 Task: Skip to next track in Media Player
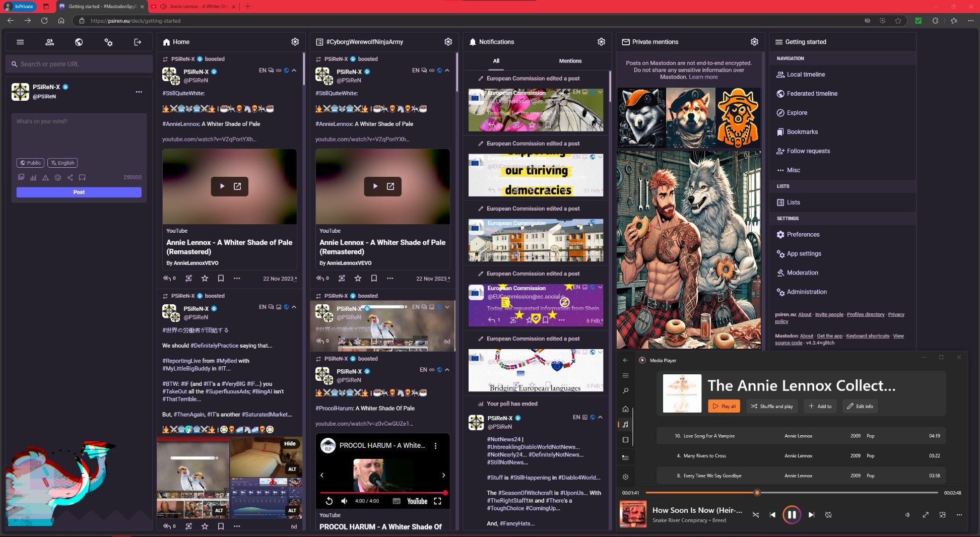811,515
